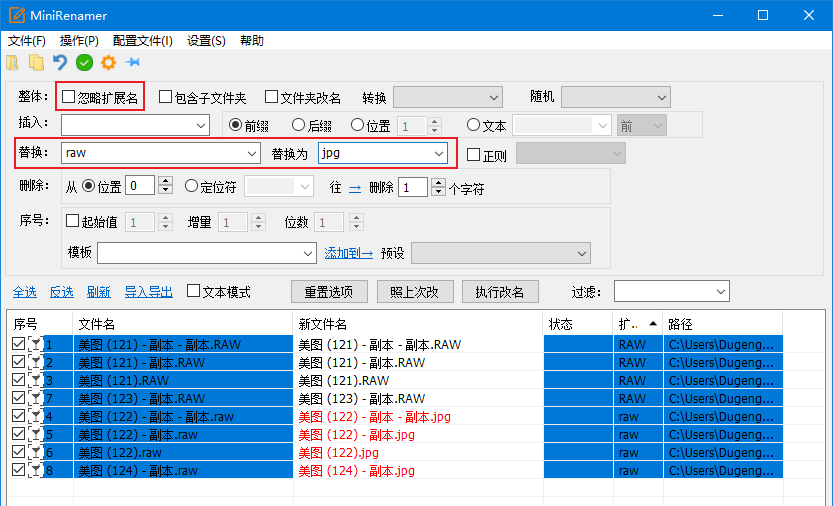Open the 配置文件(I) menu
Screen dimensions: 833x506
coord(143,41)
